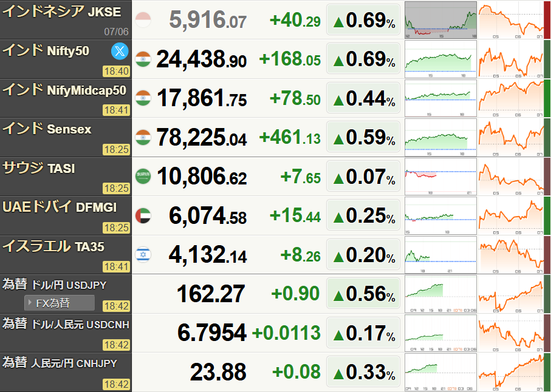551x392 pixels.
Task: Click the CNHJPY rate 23.88
Action: [x=218, y=372]
